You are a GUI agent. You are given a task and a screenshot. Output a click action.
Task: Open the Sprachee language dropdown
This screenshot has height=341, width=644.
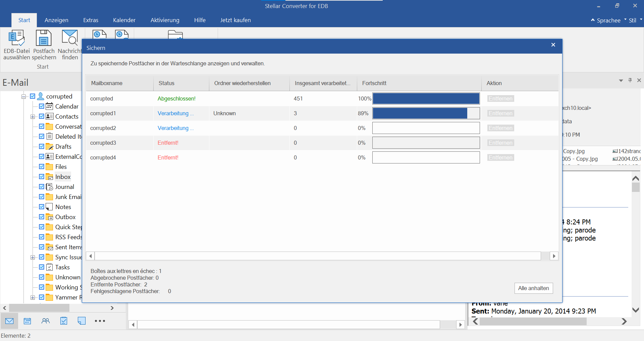click(608, 20)
